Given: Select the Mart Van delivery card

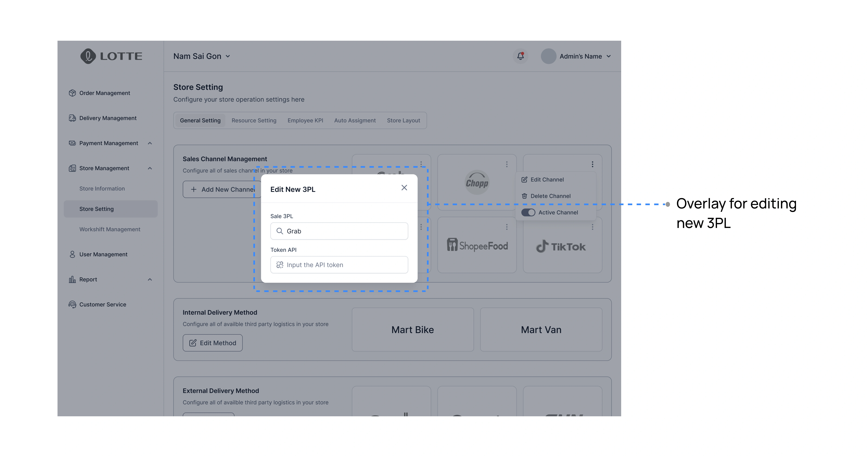Looking at the screenshot, I should click(x=541, y=330).
